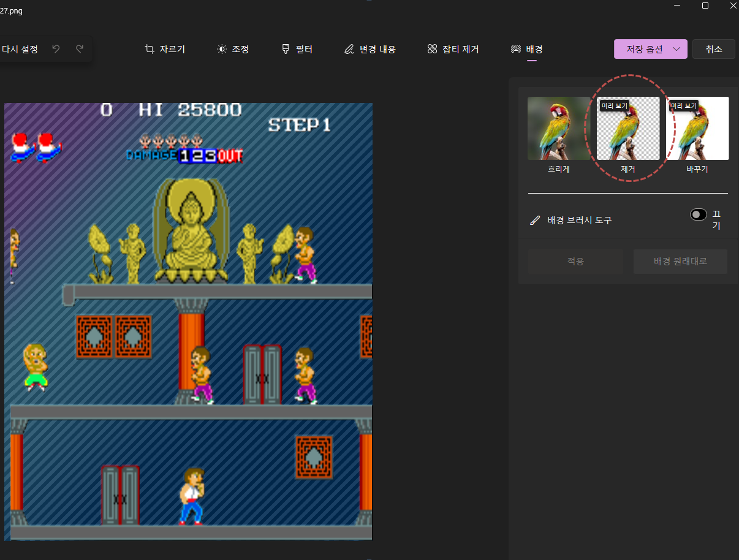The image size is (739, 560).
Task: Choose the 바꾸기 replace background thumbnail
Action: [x=697, y=128]
